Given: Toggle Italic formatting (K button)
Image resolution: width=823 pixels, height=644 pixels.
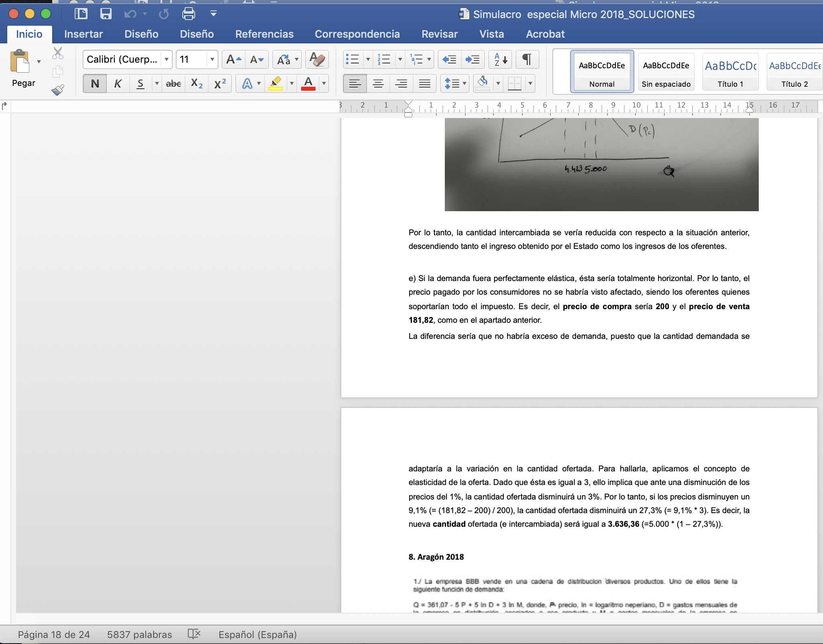Looking at the screenshot, I should coord(118,84).
